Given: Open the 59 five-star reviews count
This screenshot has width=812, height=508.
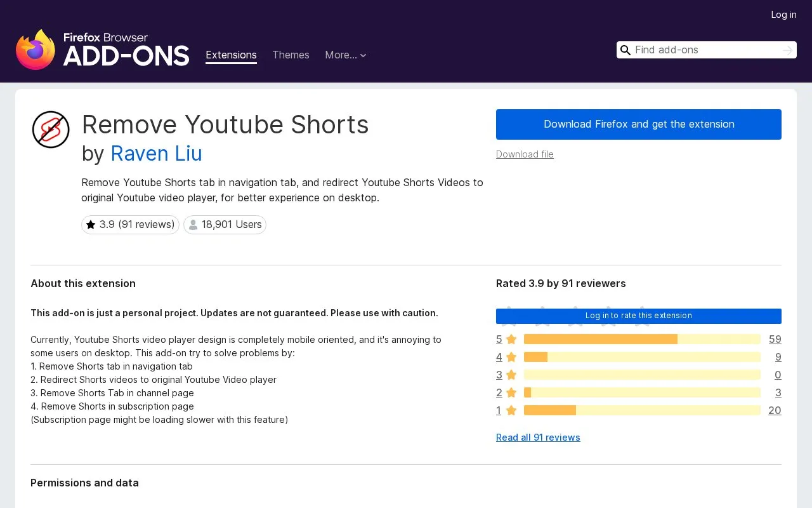Looking at the screenshot, I should (775, 339).
